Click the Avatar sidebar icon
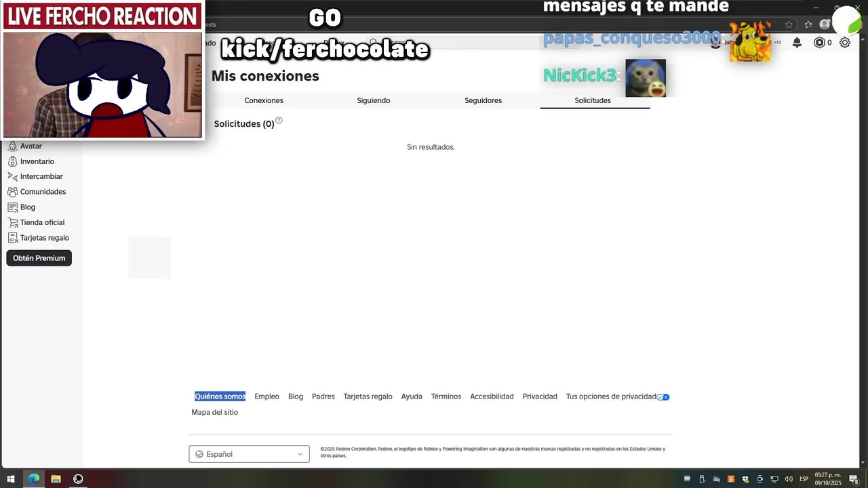 (x=12, y=146)
